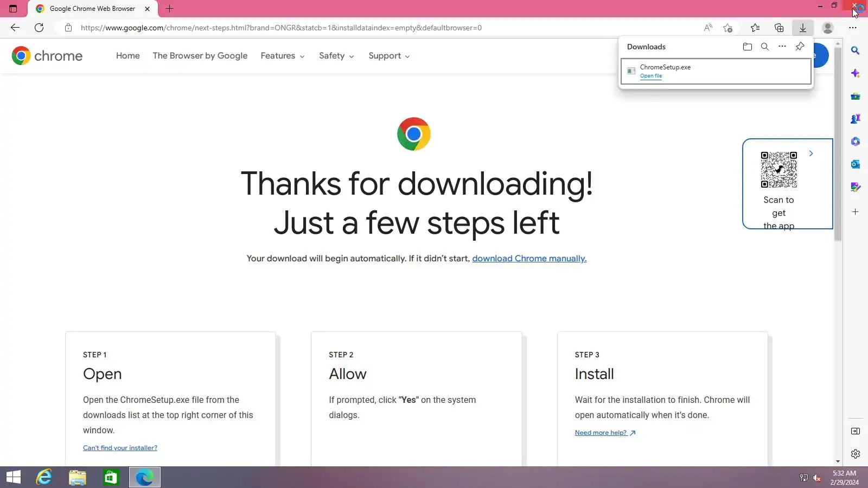Search downloads with the magnifier icon
Image resolution: width=868 pixels, height=488 pixels.
[765, 47]
